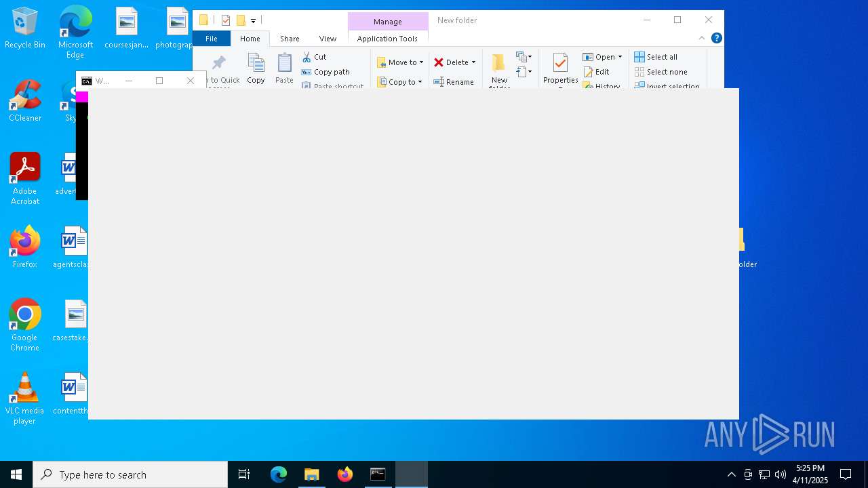Open Task View from the taskbar

244,474
